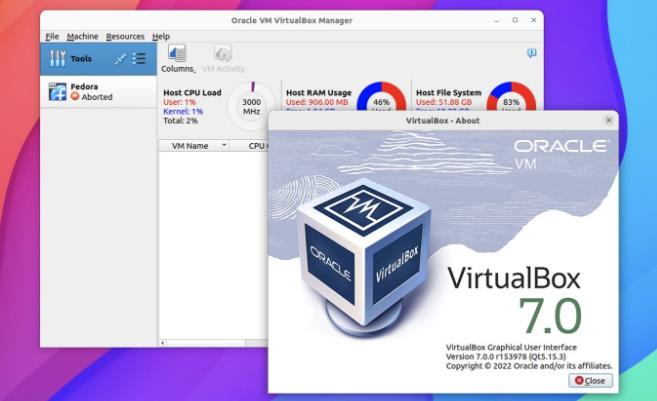Expand the VM Name column sort arrow

[224, 145]
